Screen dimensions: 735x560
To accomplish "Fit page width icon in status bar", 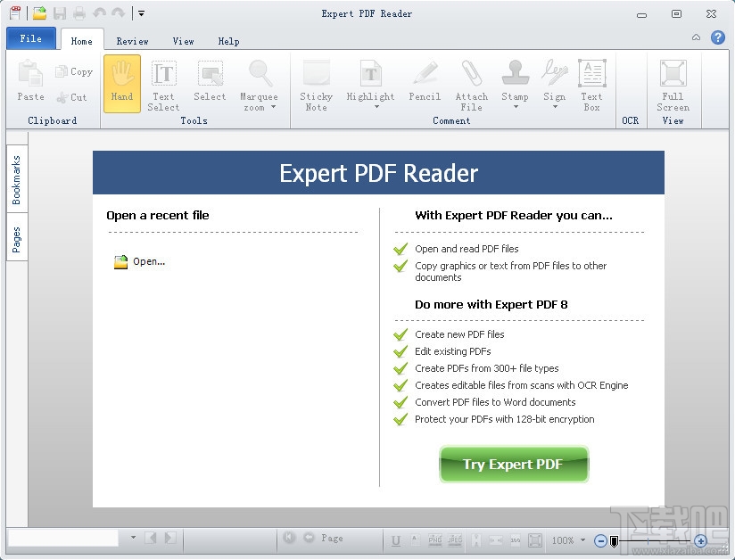I will pos(495,540).
